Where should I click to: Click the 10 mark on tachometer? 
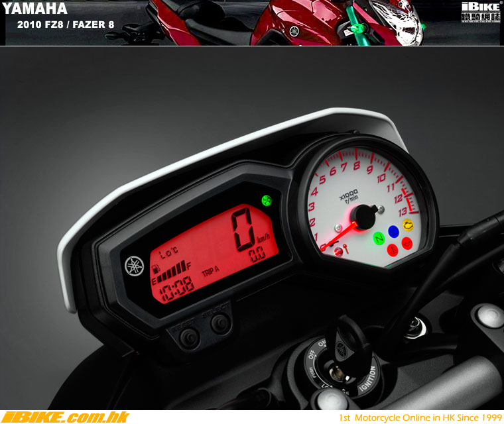coord(381,178)
